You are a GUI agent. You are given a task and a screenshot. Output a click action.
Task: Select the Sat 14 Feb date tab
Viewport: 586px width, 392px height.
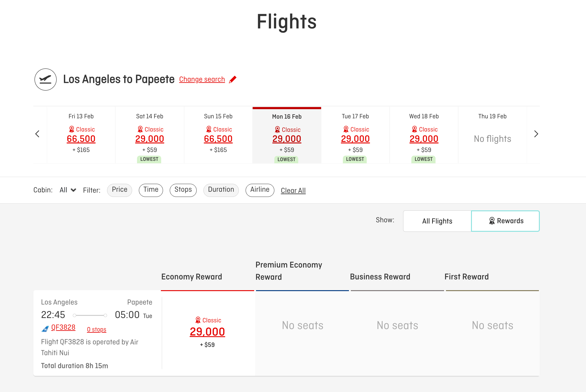(x=150, y=135)
